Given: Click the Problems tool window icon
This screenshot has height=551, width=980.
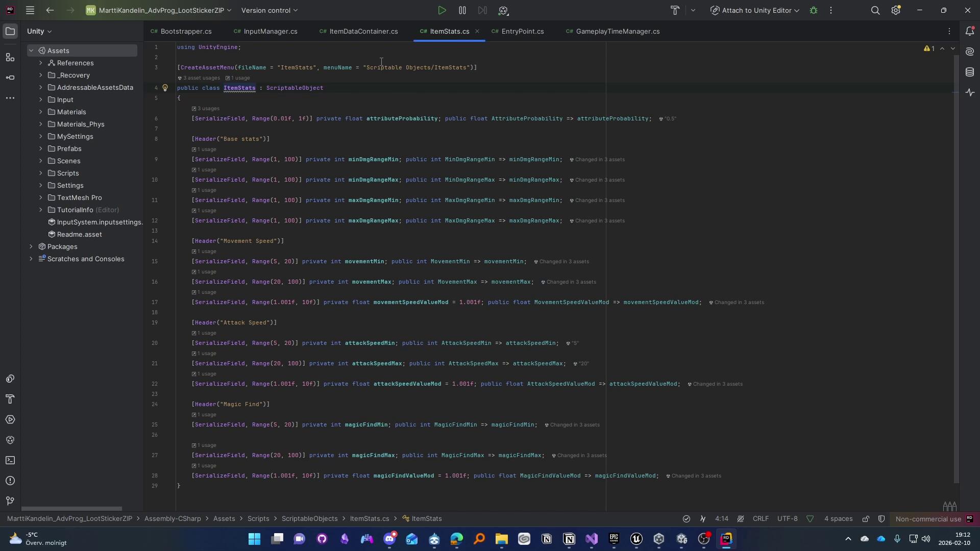Looking at the screenshot, I should (x=10, y=481).
